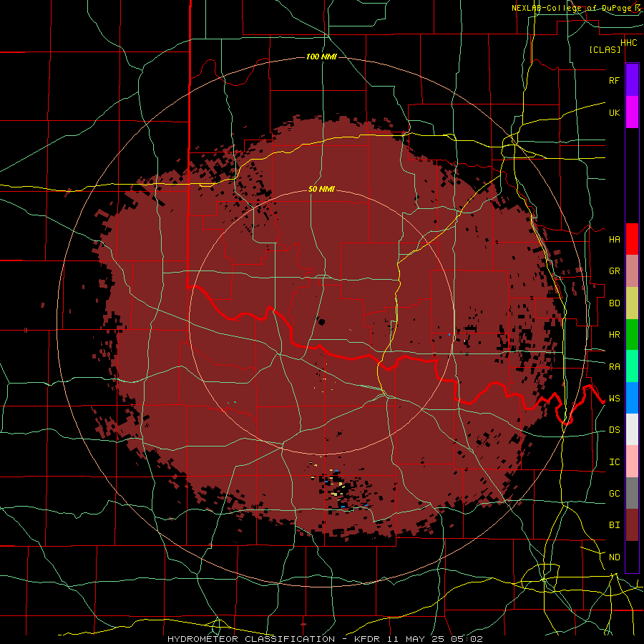Click the IC legend label
The width and height of the screenshot is (644, 644).
coord(614,462)
